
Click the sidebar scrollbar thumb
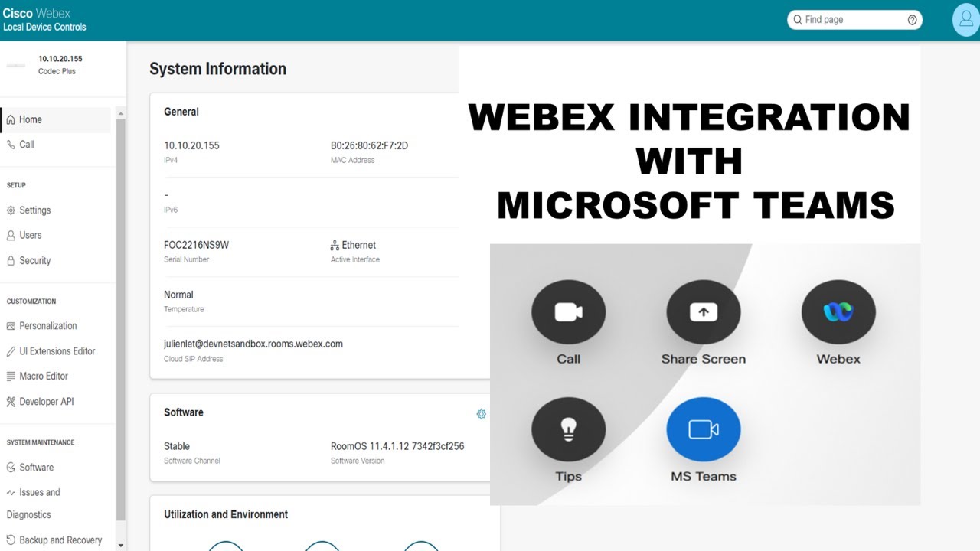(120, 319)
